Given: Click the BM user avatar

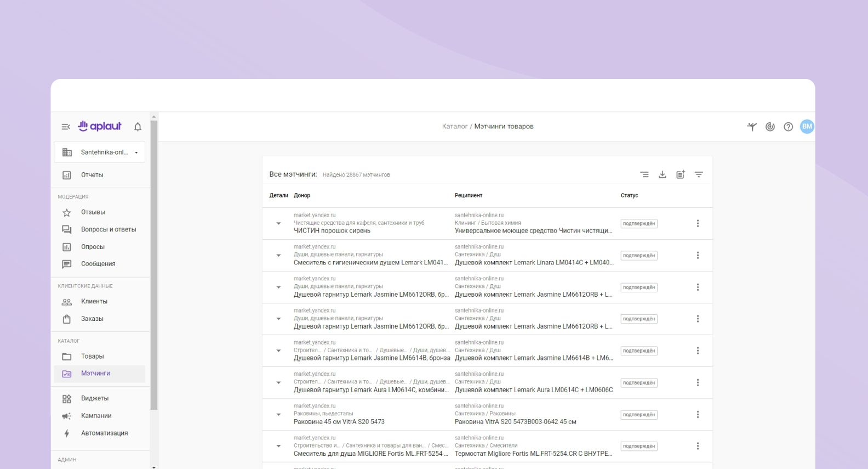Looking at the screenshot, I should (807, 127).
